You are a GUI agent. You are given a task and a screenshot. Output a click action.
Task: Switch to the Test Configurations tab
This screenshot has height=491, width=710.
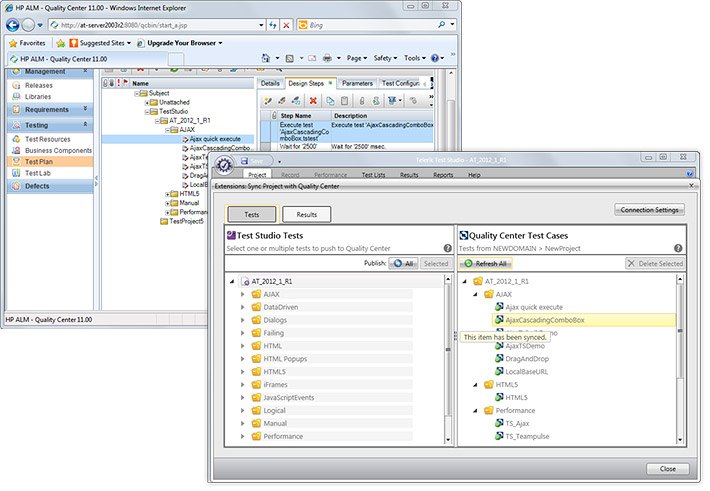coord(400,83)
